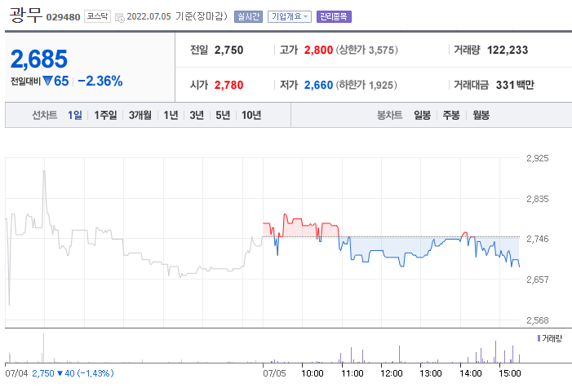
Task: Click the 07/04 summary 2,750 ▼40 (-1.43%)
Action: click(x=73, y=373)
